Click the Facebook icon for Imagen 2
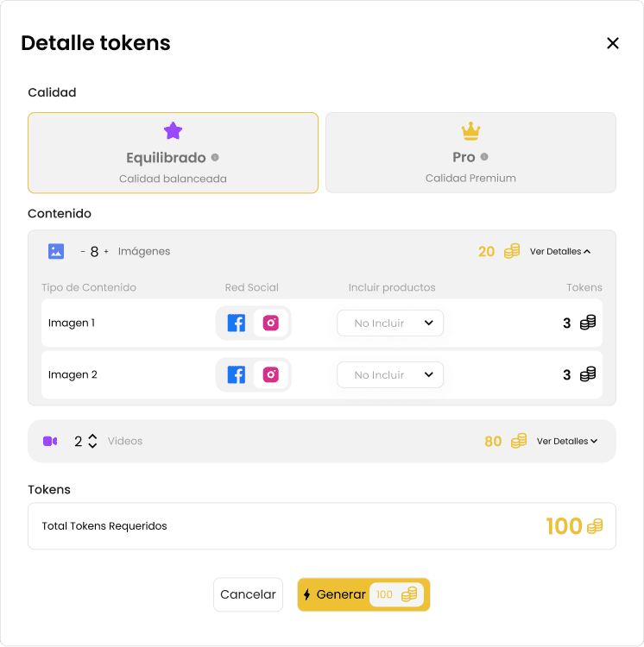 (x=236, y=375)
